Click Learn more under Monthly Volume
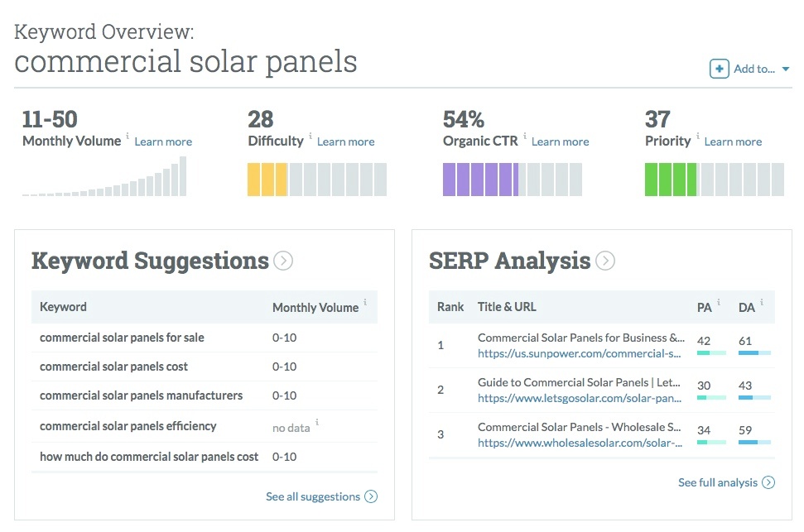Screen dimensions: 804x532 (163, 141)
